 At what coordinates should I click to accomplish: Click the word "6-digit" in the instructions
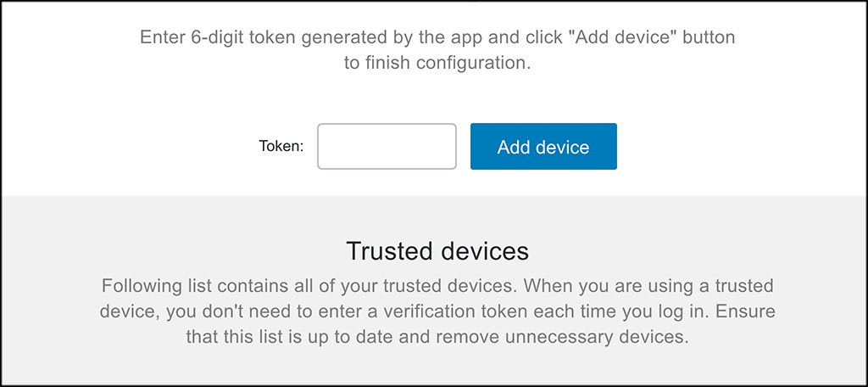click(x=210, y=37)
